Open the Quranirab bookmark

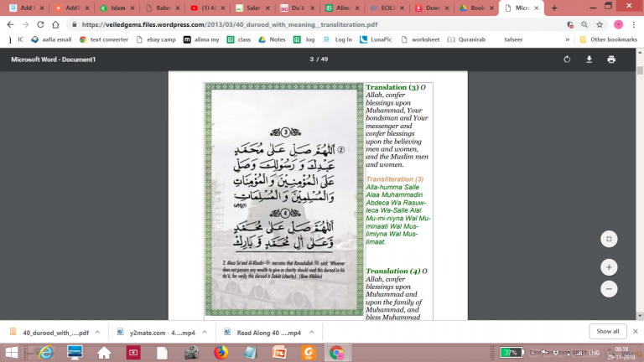point(466,39)
